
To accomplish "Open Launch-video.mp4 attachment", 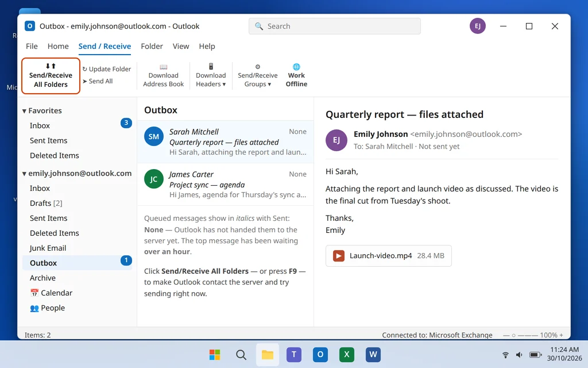I will pos(389,256).
